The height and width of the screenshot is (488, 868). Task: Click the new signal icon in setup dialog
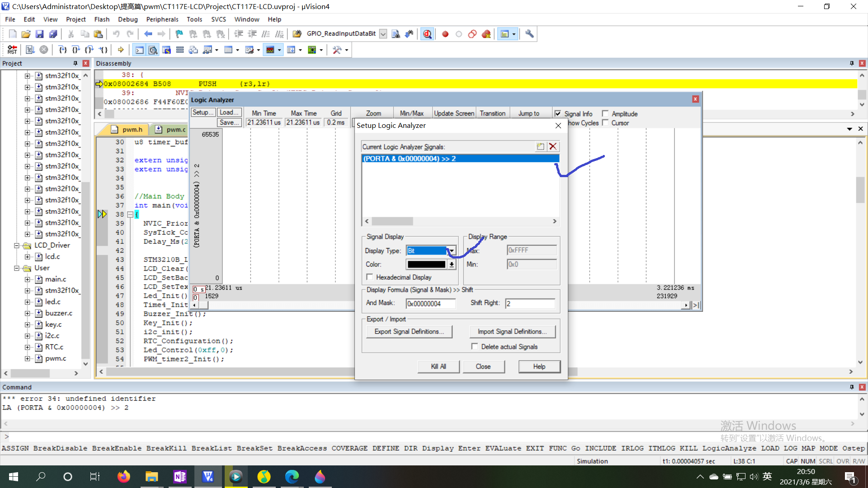tap(540, 146)
